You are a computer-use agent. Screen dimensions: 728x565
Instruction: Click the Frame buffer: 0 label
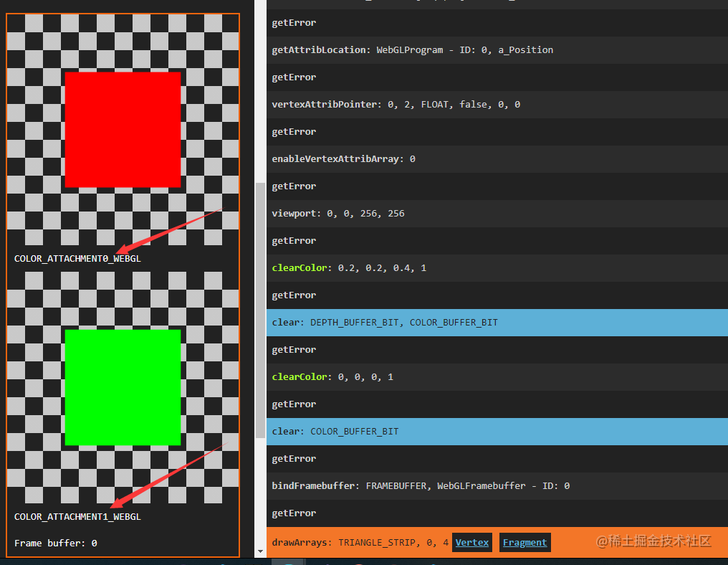pos(56,543)
